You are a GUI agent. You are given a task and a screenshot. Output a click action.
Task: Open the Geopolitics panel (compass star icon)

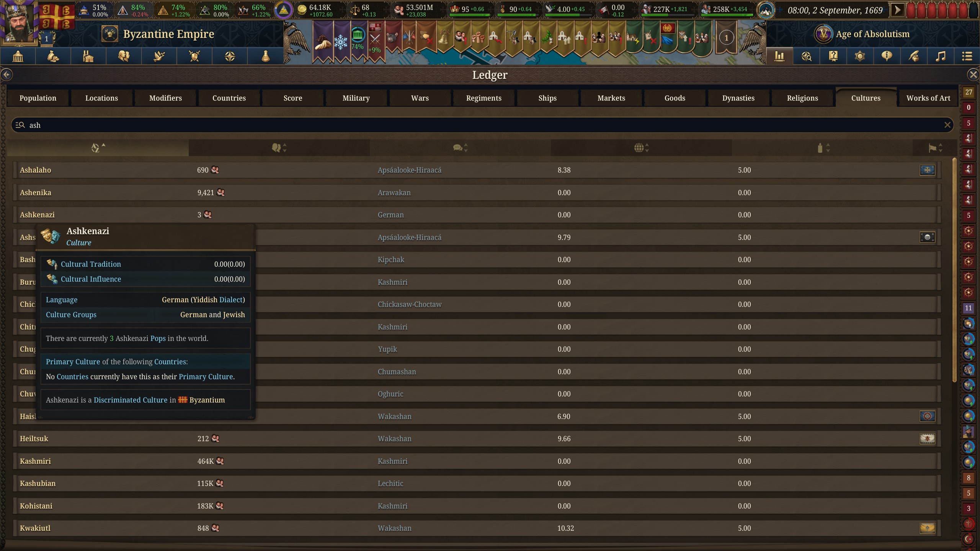point(230,57)
